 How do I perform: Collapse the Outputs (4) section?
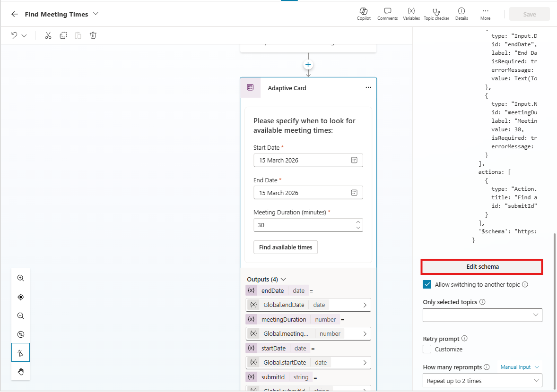tap(283, 280)
